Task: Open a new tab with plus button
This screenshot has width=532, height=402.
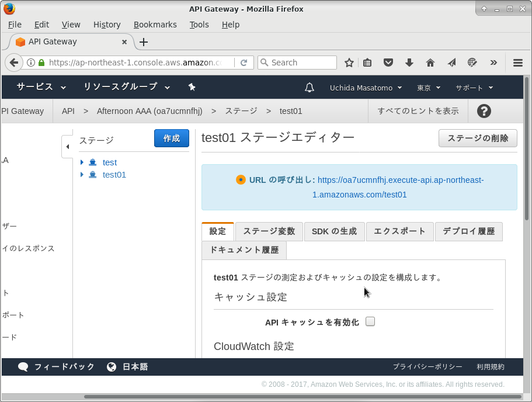Action: click(x=144, y=42)
